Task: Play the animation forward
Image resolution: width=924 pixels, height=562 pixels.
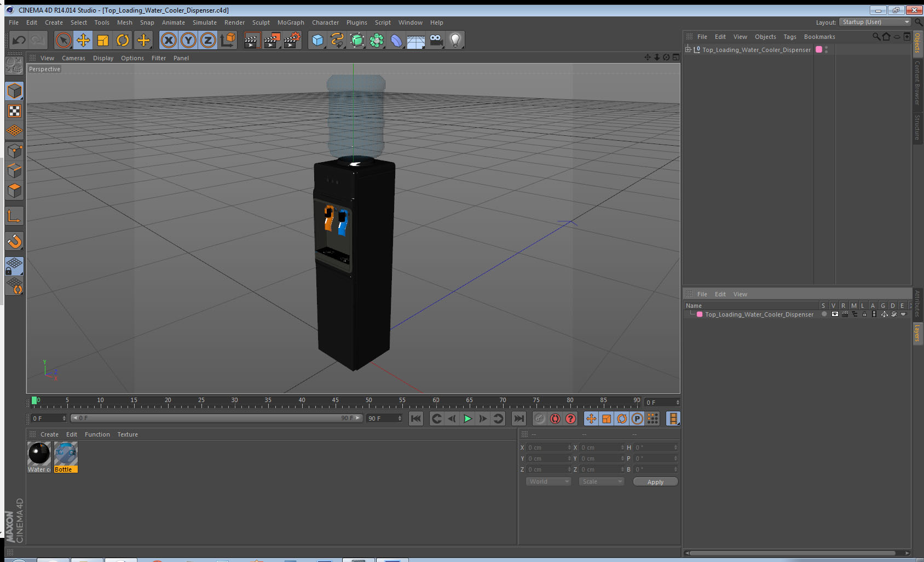Action: 467,418
